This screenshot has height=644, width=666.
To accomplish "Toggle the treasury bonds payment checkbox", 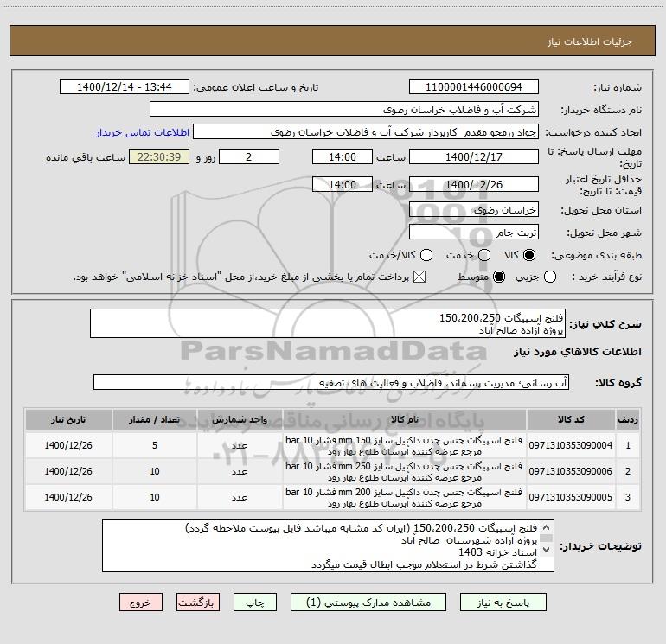I will (419, 277).
